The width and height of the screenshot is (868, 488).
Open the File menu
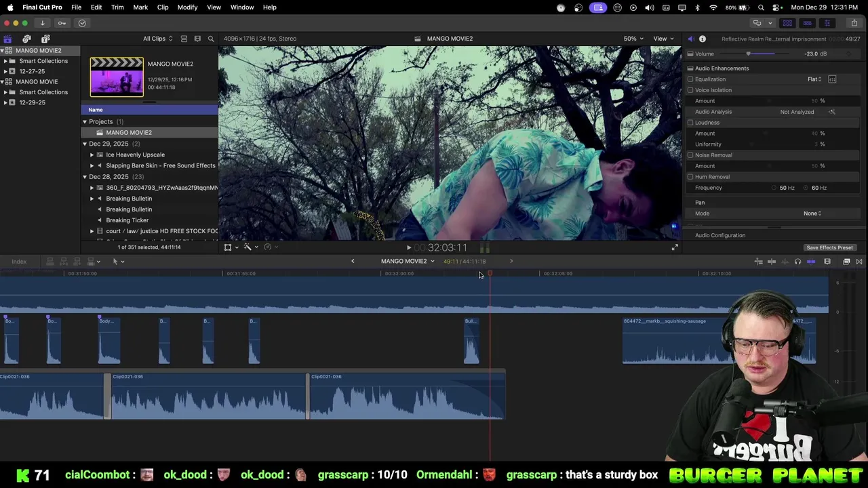pos(76,7)
